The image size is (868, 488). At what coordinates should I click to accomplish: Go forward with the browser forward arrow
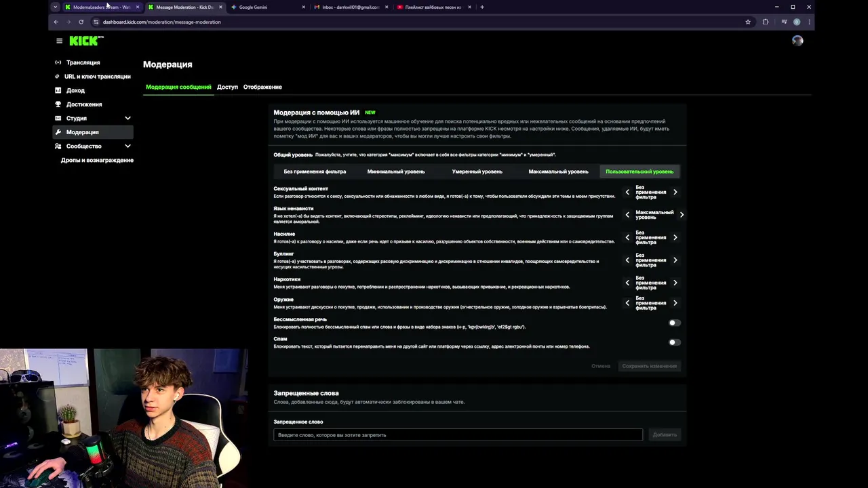click(x=68, y=22)
